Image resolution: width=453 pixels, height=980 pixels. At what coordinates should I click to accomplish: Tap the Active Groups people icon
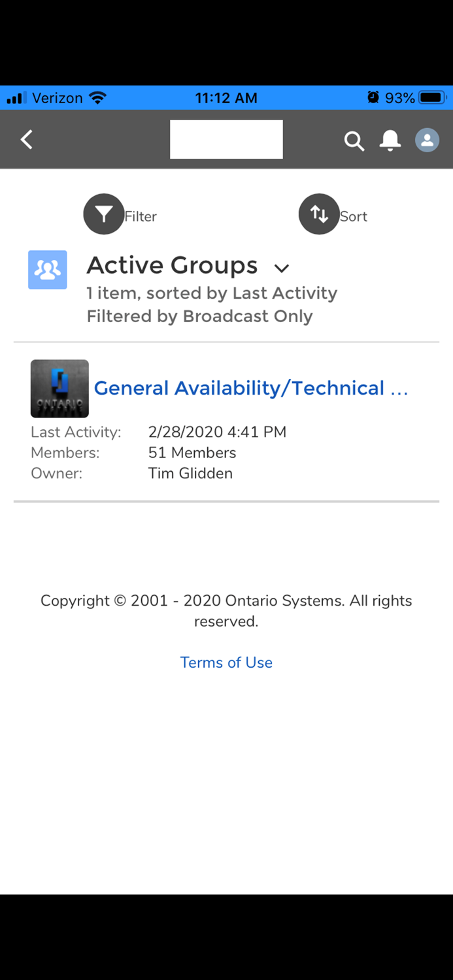tap(46, 269)
